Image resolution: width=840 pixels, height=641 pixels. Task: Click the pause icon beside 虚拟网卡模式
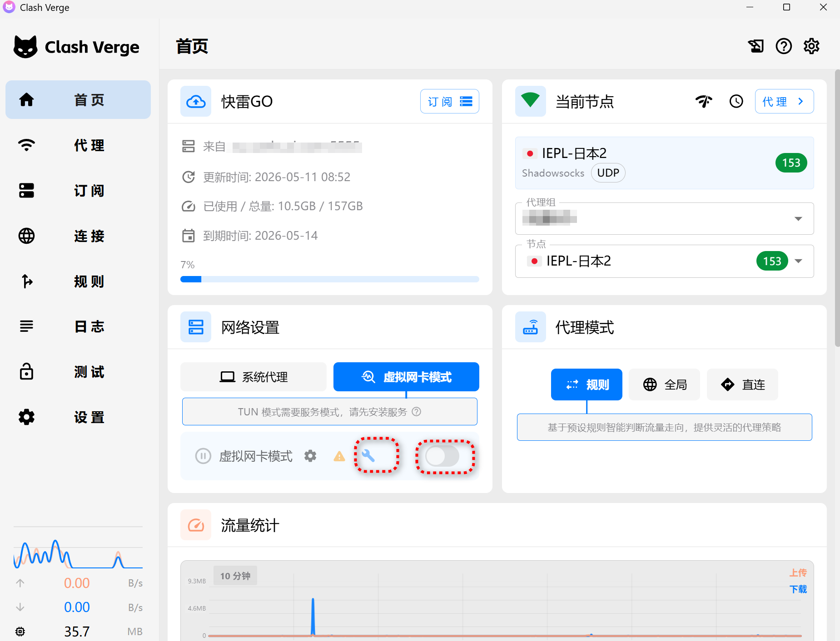(203, 456)
